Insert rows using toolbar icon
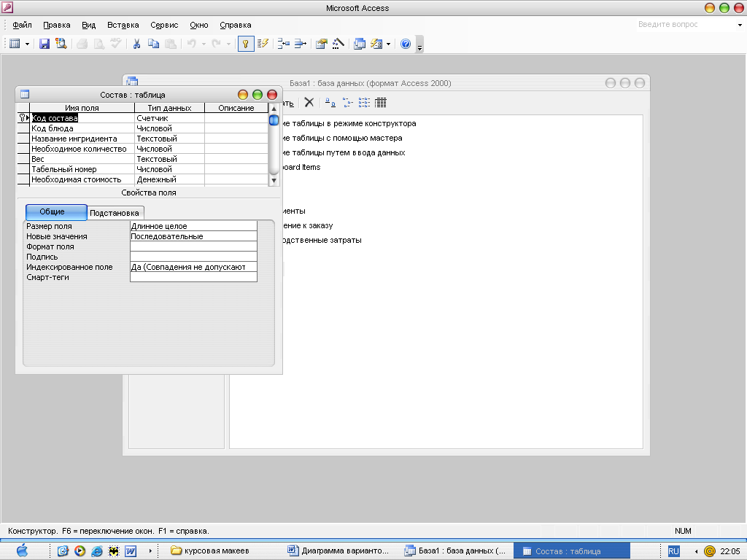The height and width of the screenshot is (560, 747). click(284, 44)
